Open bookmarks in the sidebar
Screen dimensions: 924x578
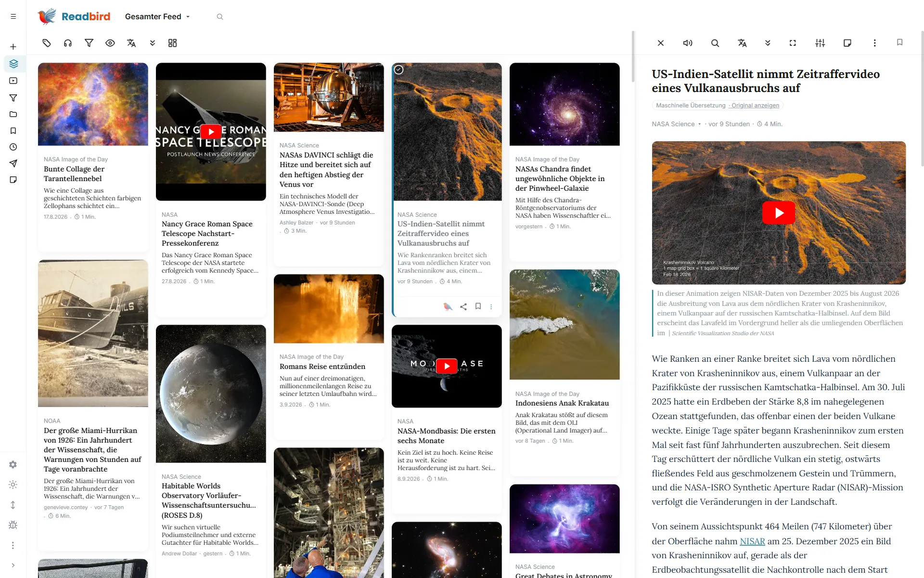[13, 131]
